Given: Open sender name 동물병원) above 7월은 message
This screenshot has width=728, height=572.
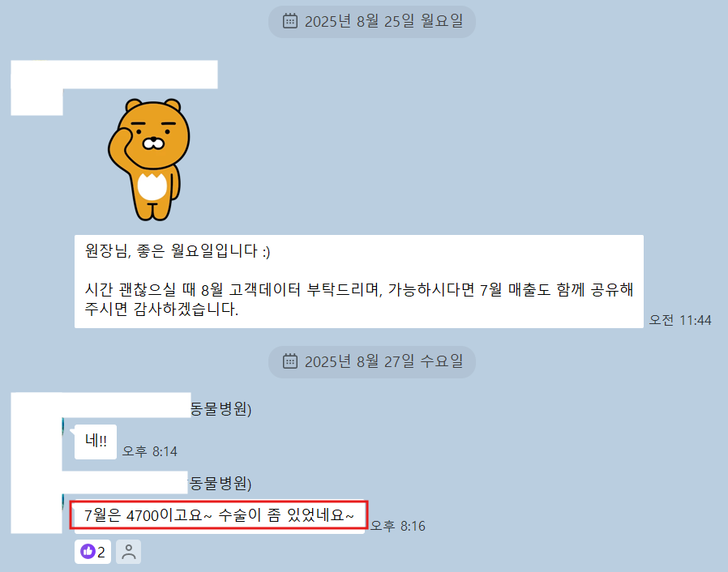Looking at the screenshot, I should 220,484.
